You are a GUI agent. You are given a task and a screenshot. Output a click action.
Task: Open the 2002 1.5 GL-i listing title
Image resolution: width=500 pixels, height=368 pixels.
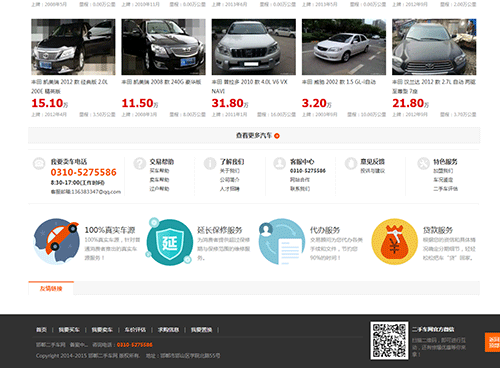click(339, 82)
